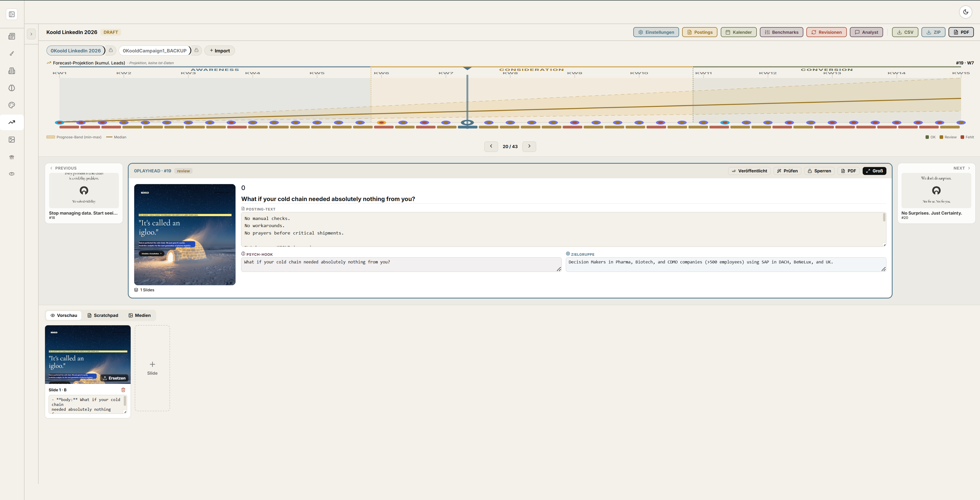
Task: Open the building icon in sidebar
Action: click(x=12, y=71)
